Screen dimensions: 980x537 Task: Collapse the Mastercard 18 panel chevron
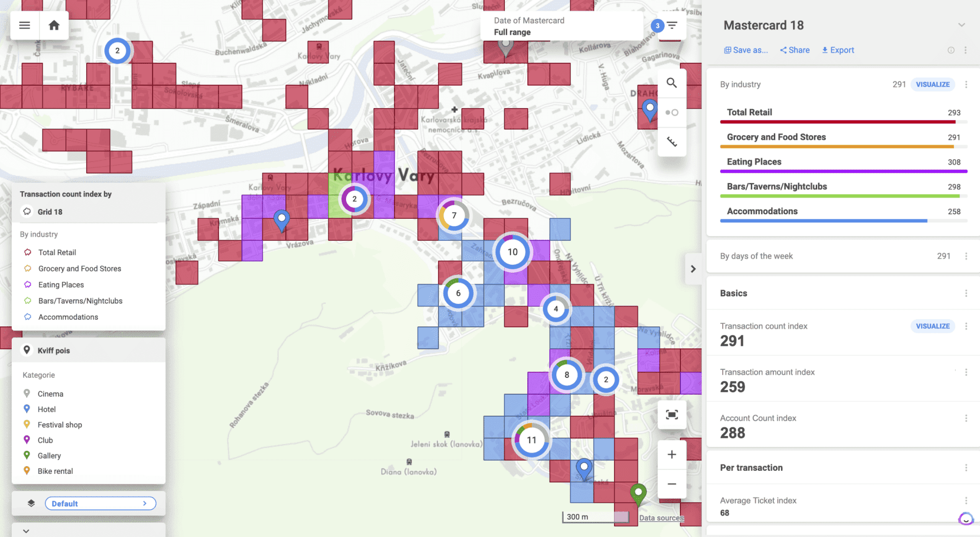[x=963, y=24]
